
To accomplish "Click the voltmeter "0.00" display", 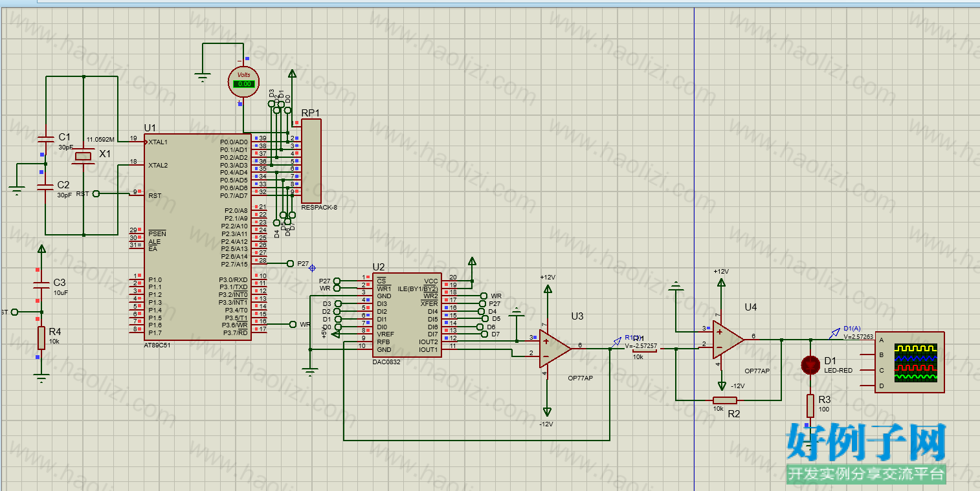I will click(x=244, y=83).
